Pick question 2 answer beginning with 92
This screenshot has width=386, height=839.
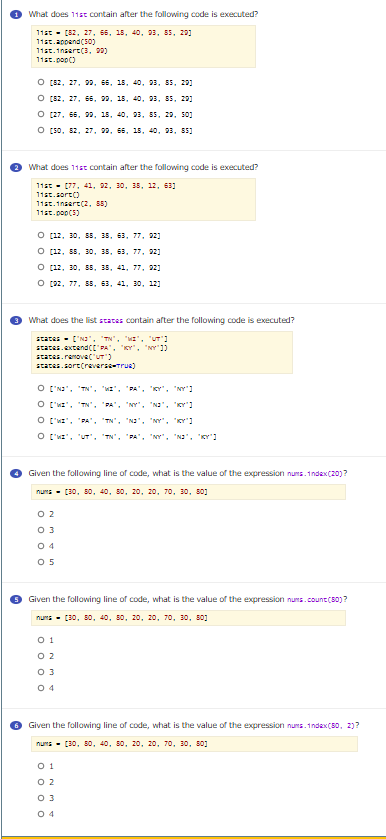coord(41,283)
